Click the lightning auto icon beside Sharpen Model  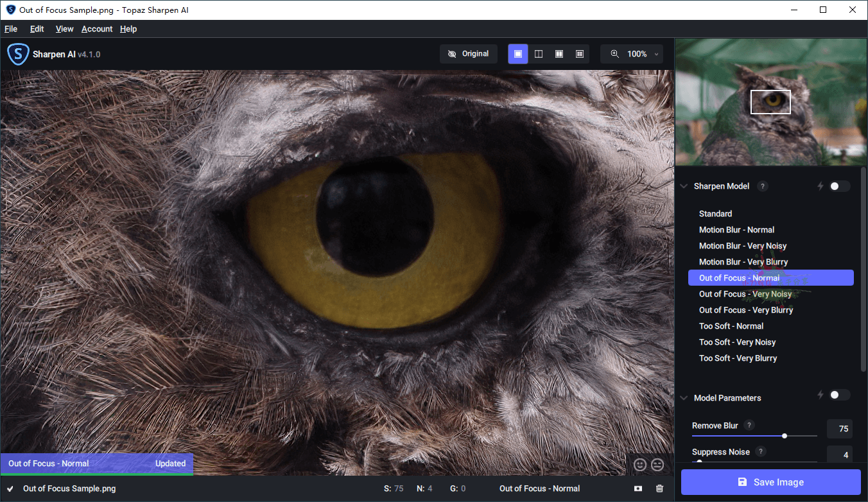coord(820,186)
